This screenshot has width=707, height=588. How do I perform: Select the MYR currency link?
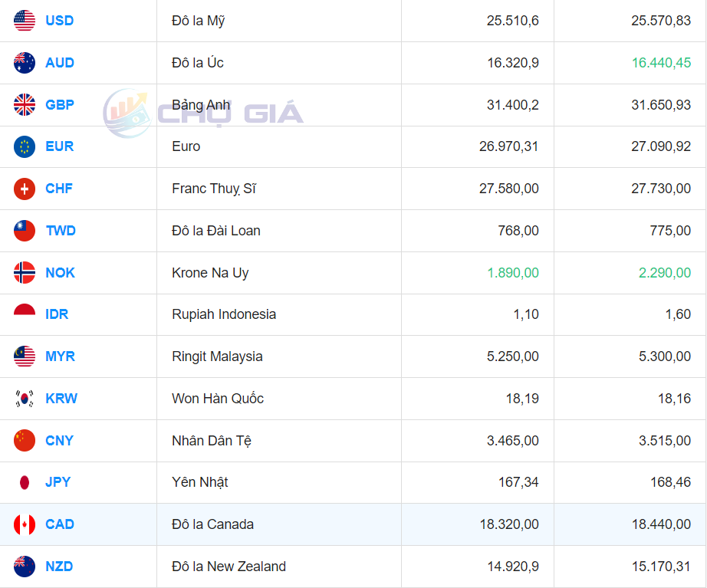[60, 356]
